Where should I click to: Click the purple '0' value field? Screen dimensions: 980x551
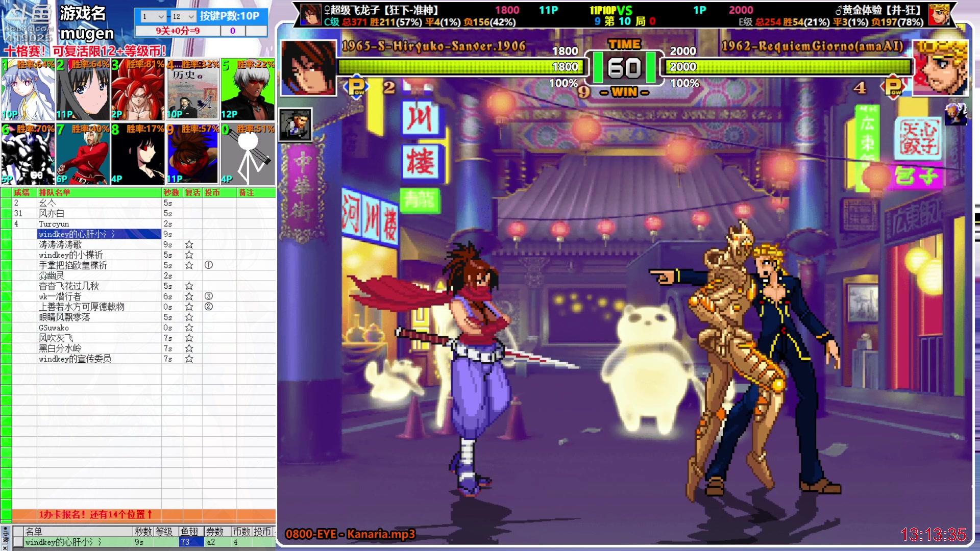[233, 31]
